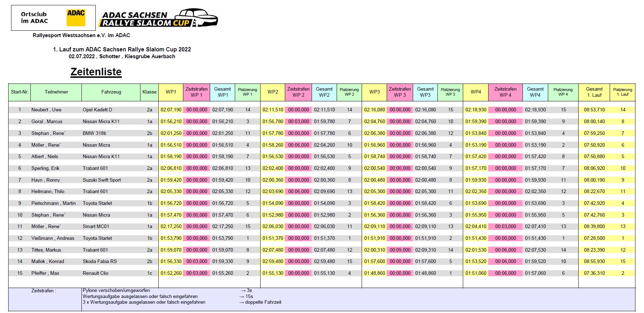Select the "Zeitstrafen WP 4" header cell
644x313 pixels.
click(x=505, y=92)
